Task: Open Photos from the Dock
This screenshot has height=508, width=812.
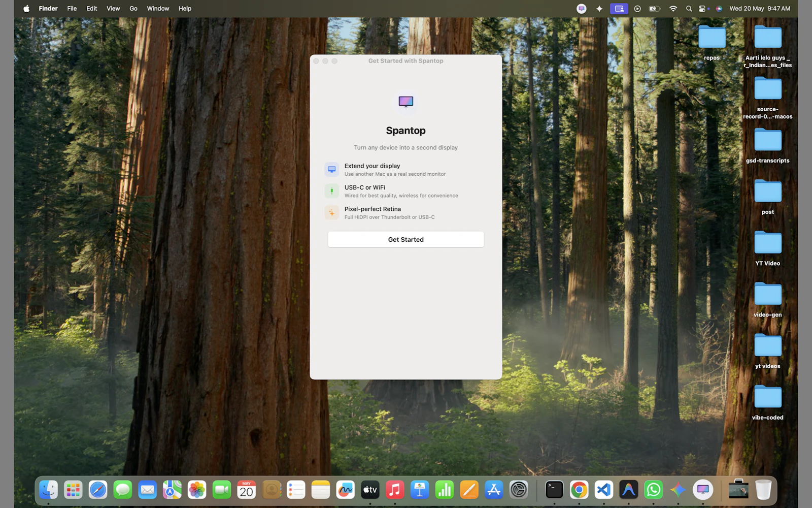Action: 197,490
